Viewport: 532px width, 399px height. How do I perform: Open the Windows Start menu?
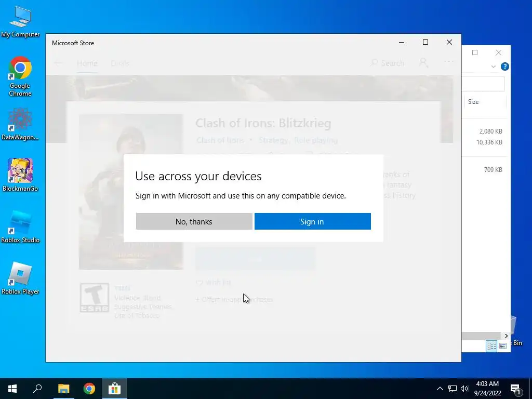(x=12, y=389)
